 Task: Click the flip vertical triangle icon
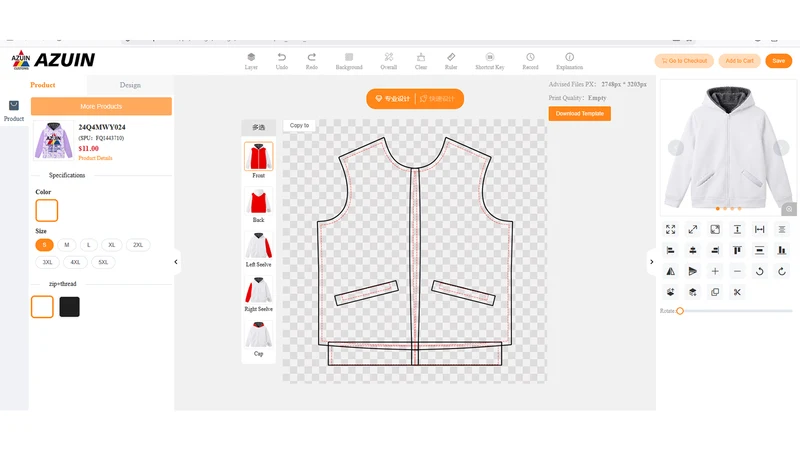coord(693,271)
